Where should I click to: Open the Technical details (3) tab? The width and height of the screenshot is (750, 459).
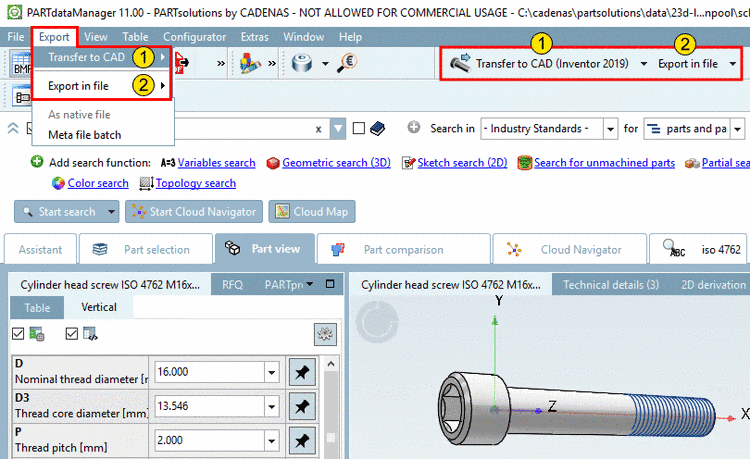coord(611,284)
